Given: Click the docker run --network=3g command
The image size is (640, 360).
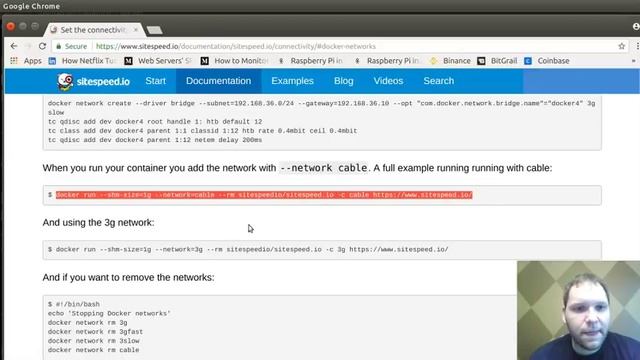Looking at the screenshot, I should pyautogui.click(x=252, y=249).
